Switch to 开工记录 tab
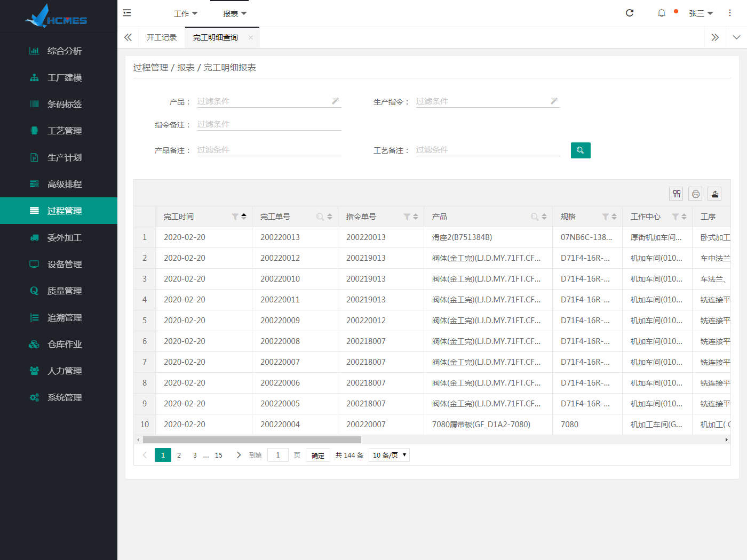 (162, 37)
